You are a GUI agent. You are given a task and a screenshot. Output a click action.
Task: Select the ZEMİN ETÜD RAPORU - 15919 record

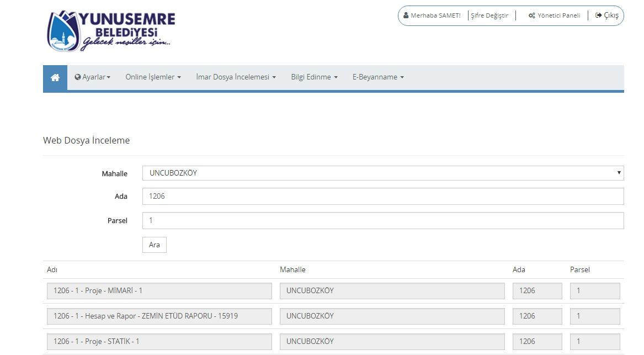click(x=159, y=316)
